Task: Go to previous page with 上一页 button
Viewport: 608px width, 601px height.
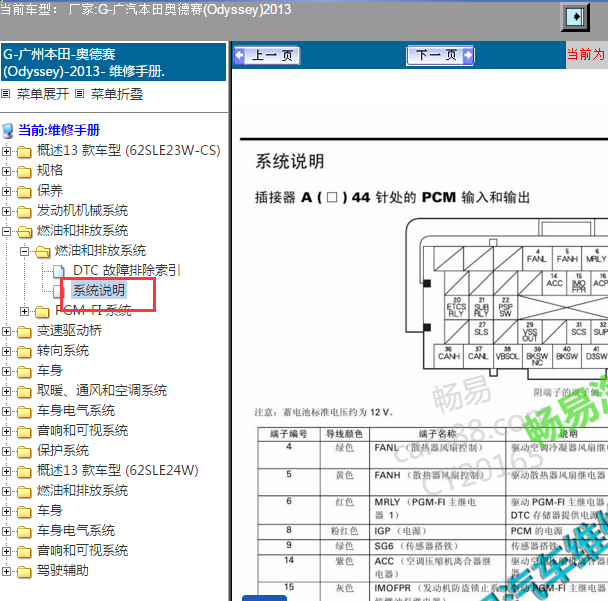Action: (266, 56)
